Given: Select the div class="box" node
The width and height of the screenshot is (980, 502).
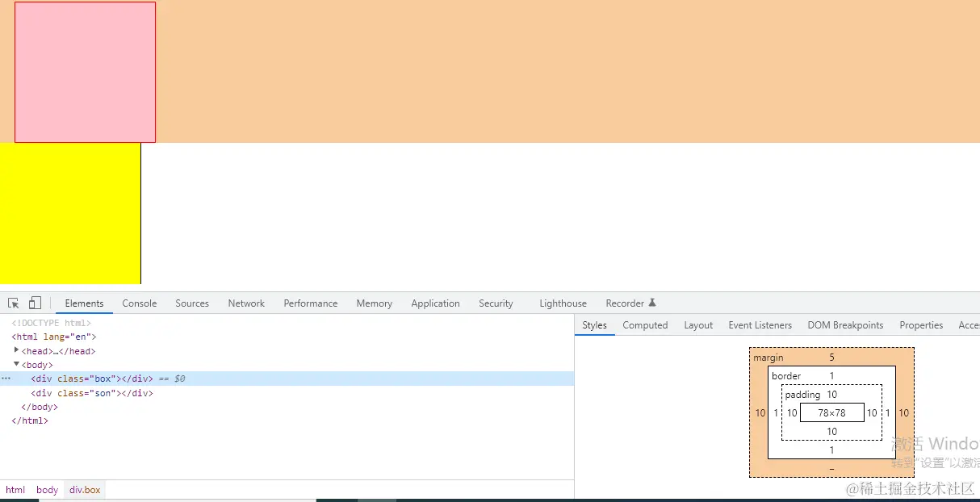Looking at the screenshot, I should 91,379.
